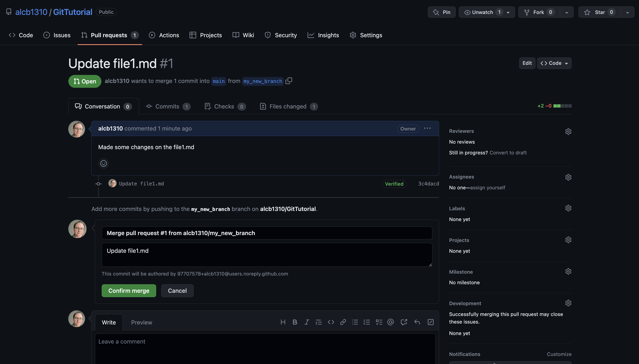The height and width of the screenshot is (364, 639).
Task: Insert a link using toolbar icon
Action: (343, 322)
